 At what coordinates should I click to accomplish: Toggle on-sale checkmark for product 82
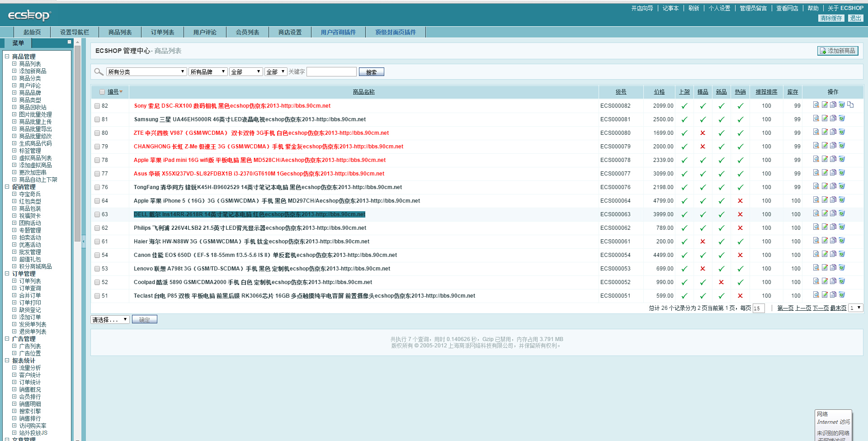coord(684,106)
